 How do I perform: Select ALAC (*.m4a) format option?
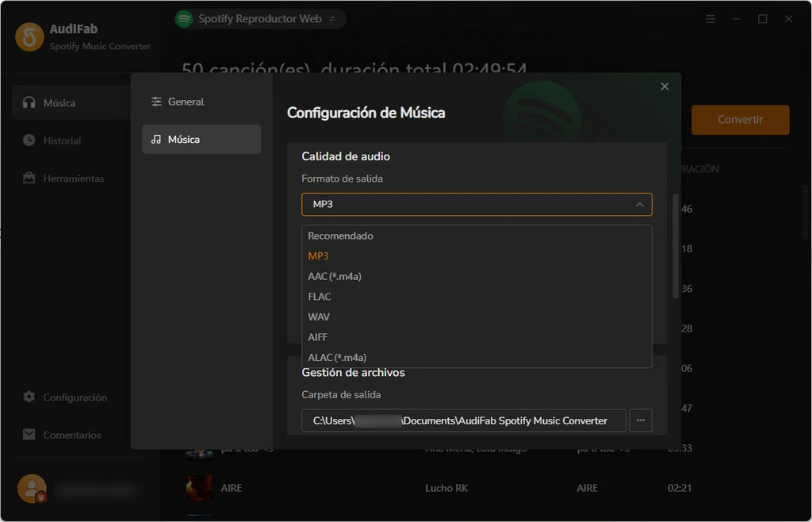point(477,357)
